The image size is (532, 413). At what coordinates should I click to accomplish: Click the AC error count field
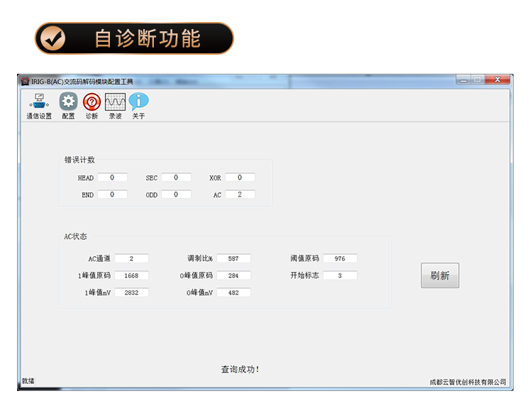(240, 194)
